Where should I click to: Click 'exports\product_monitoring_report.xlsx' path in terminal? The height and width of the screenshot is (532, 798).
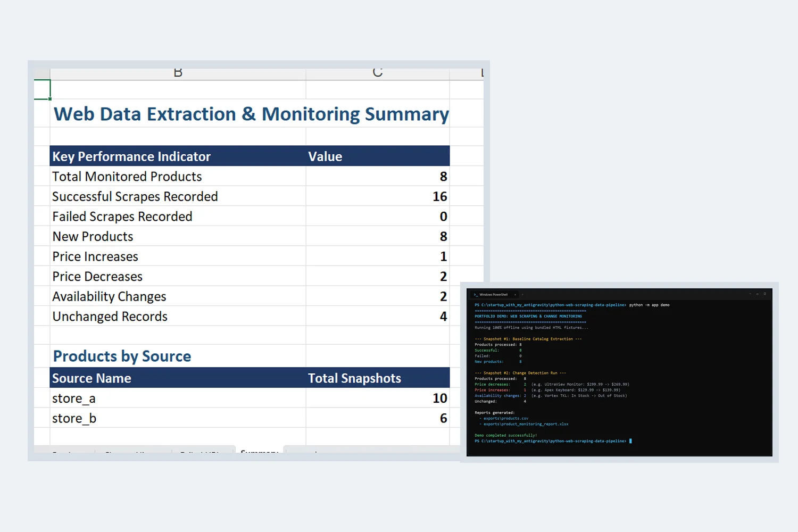coord(526,424)
